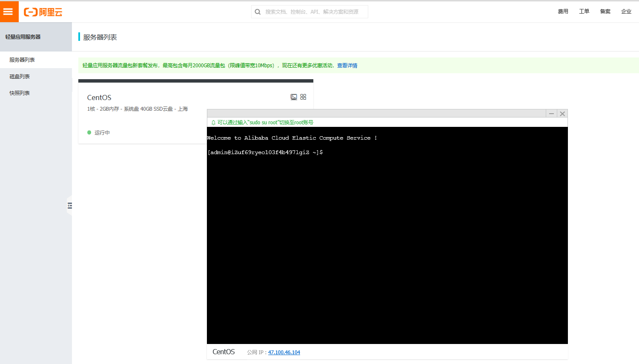Select 磁盘列表 in the sidebar

36,76
